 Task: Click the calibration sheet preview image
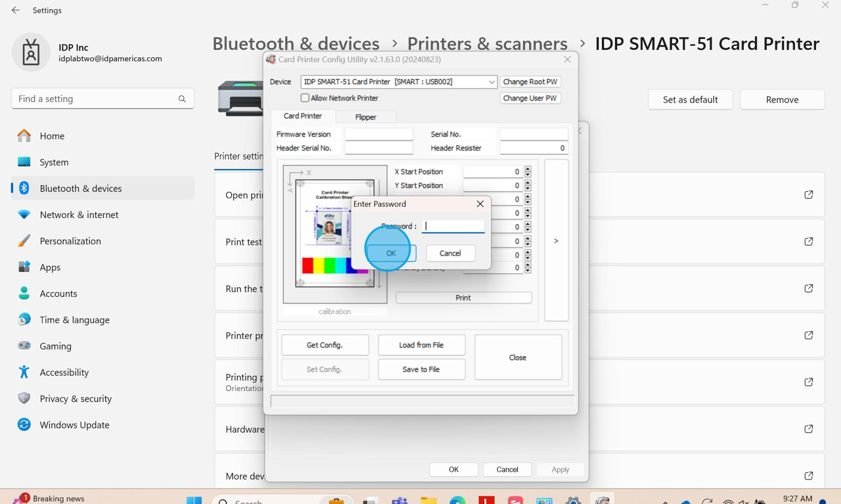(x=335, y=234)
